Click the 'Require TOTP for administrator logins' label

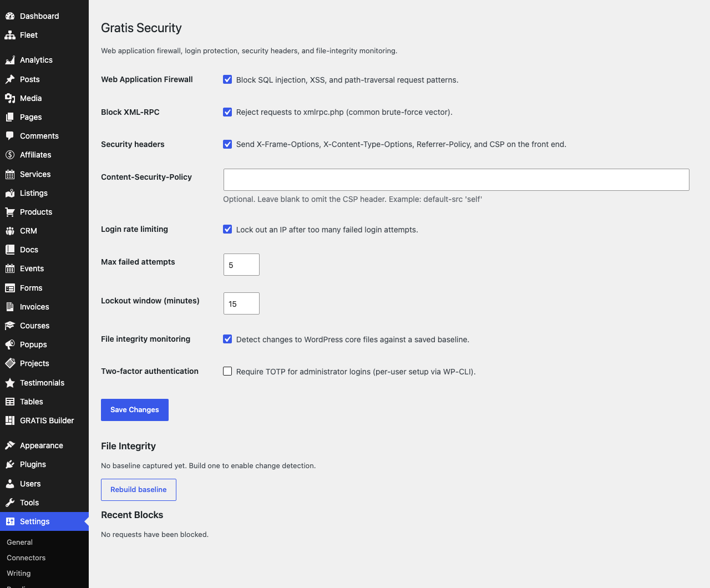(x=356, y=372)
